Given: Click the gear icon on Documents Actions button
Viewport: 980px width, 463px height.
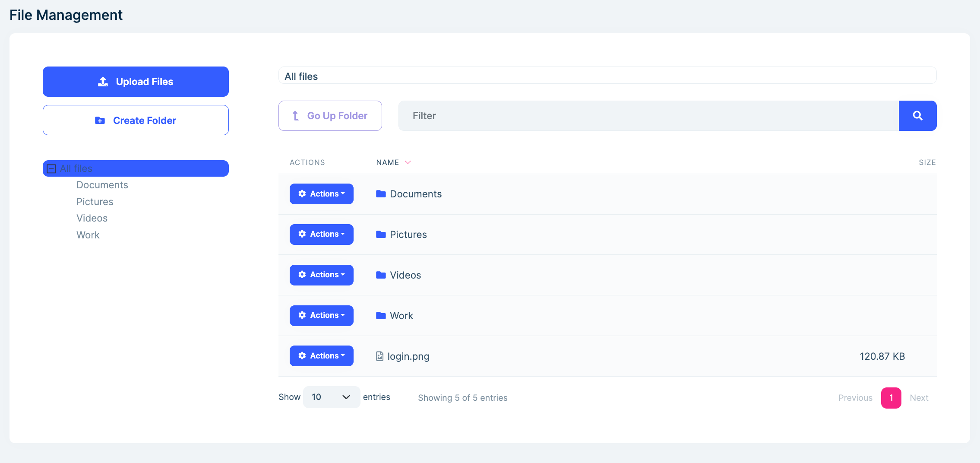Looking at the screenshot, I should [302, 193].
